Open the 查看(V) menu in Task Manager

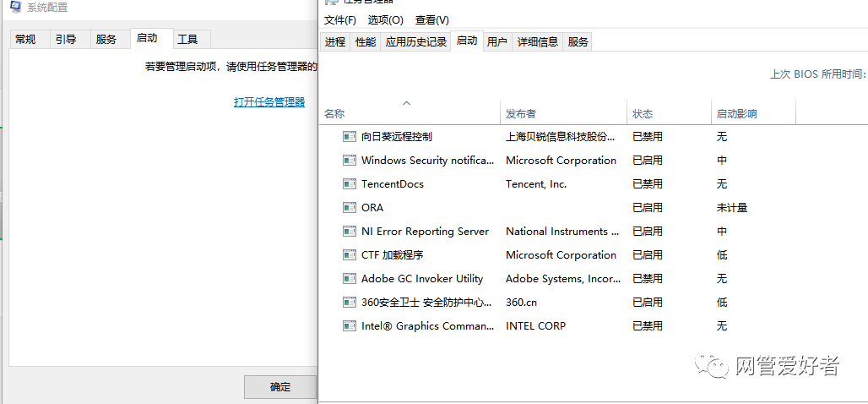[431, 20]
